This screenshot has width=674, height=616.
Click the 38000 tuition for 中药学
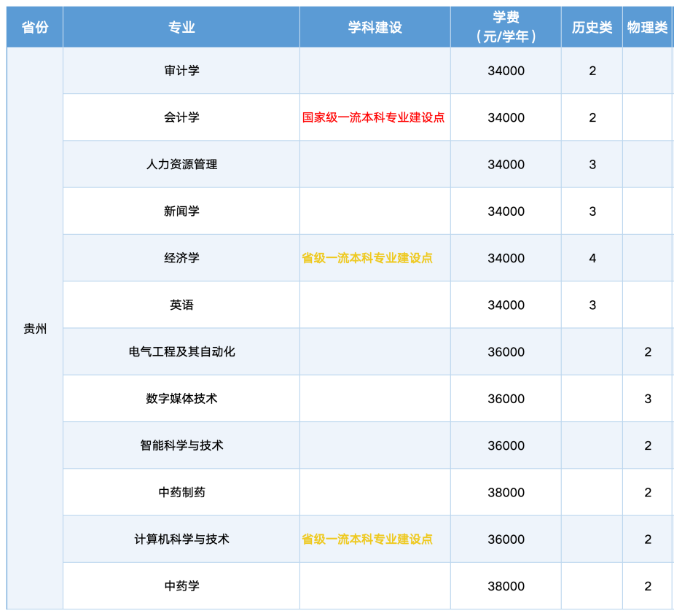[506, 586]
